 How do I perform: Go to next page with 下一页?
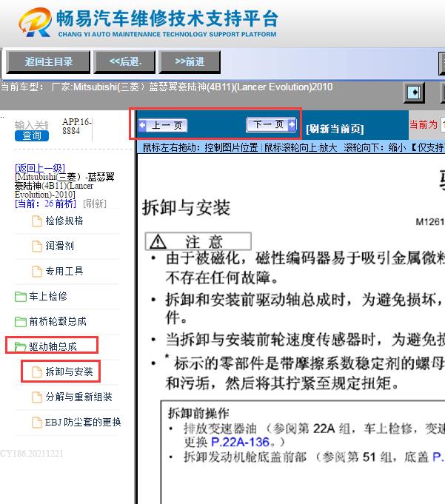coord(271,124)
